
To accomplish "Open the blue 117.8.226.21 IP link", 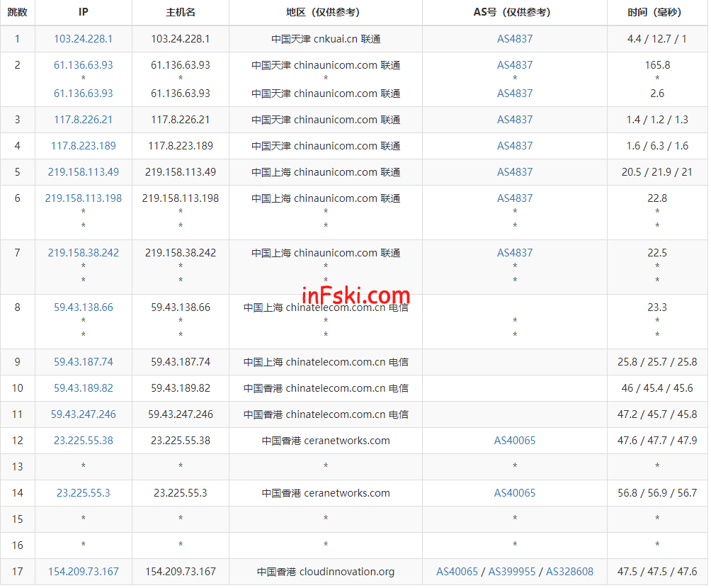I will 83,120.
